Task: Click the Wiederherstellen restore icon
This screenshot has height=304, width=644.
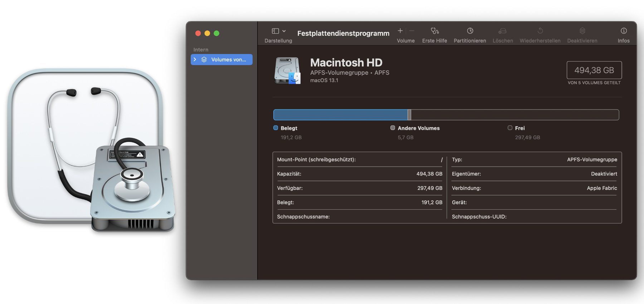Action: click(540, 31)
